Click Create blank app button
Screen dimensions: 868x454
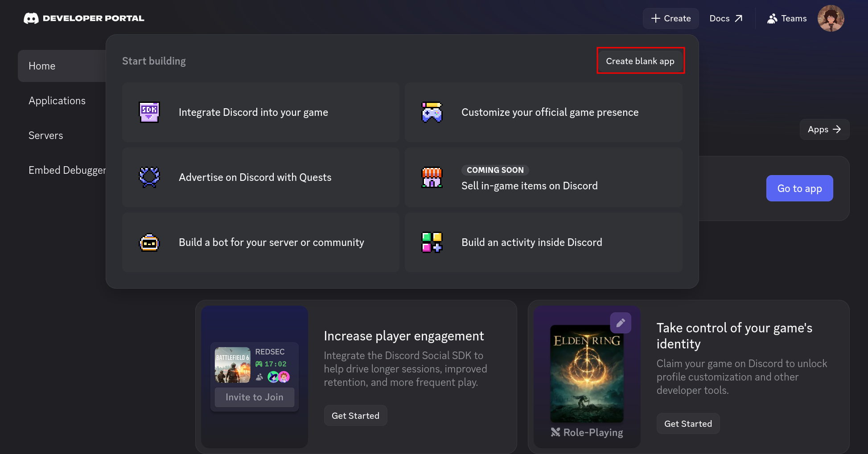(640, 61)
